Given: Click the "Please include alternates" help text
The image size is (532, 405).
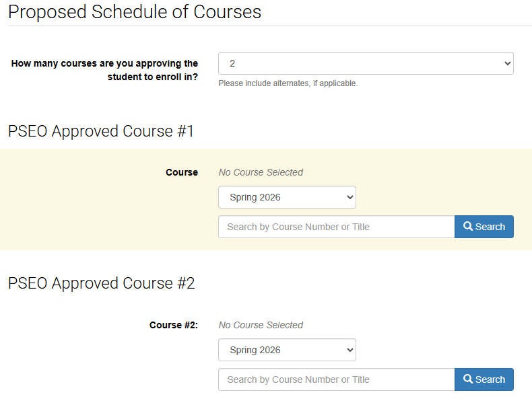Looking at the screenshot, I should [288, 83].
